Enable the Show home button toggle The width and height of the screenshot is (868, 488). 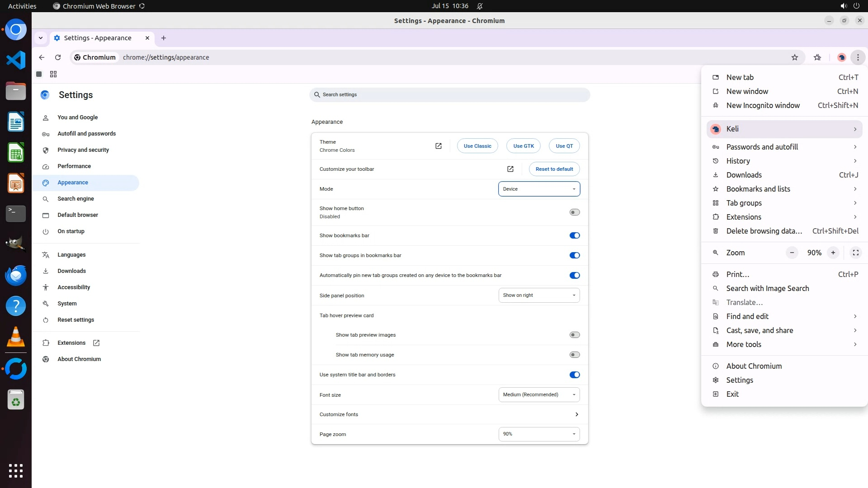(x=574, y=212)
